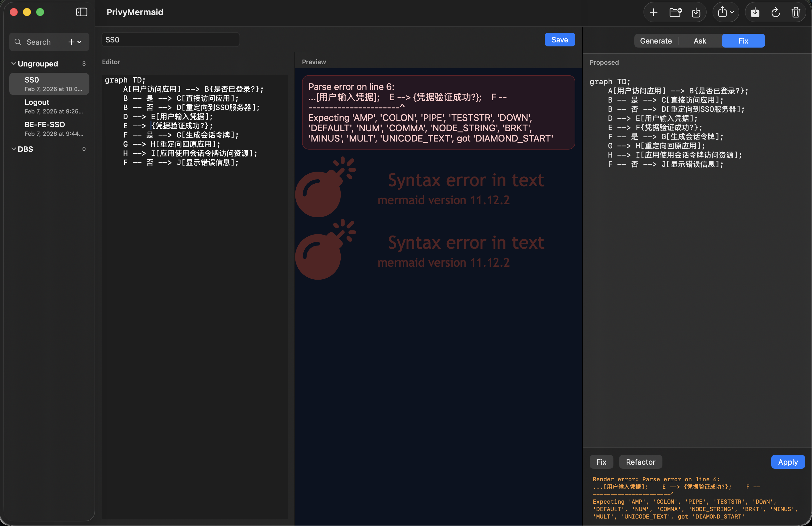Open the share icon in the toolbar
Image resolution: width=812 pixels, height=526 pixels.
pos(723,12)
